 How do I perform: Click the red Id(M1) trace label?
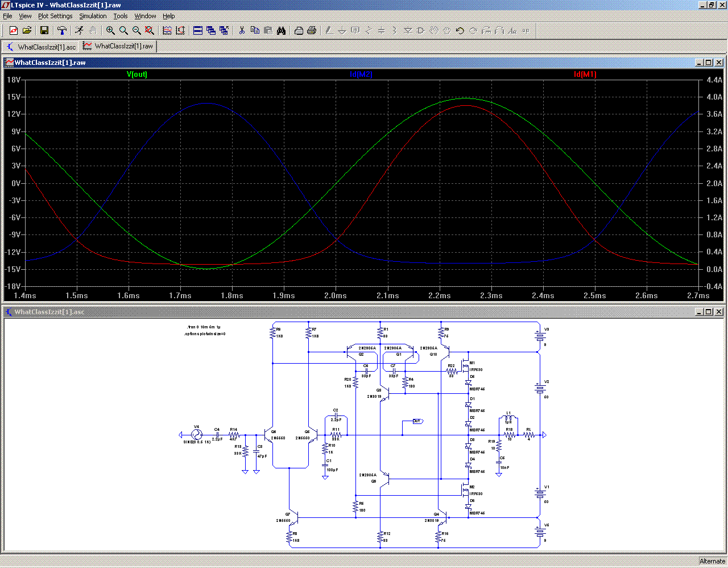585,75
